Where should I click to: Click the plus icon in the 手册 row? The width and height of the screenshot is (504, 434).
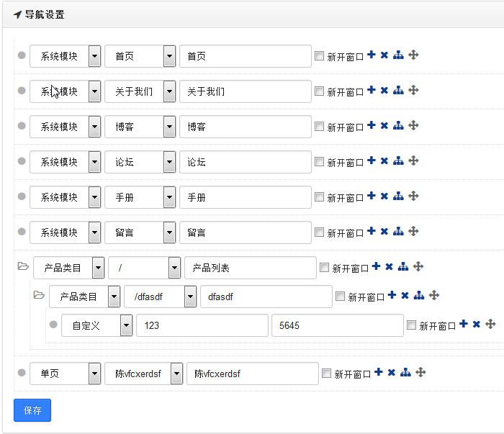[372, 196]
